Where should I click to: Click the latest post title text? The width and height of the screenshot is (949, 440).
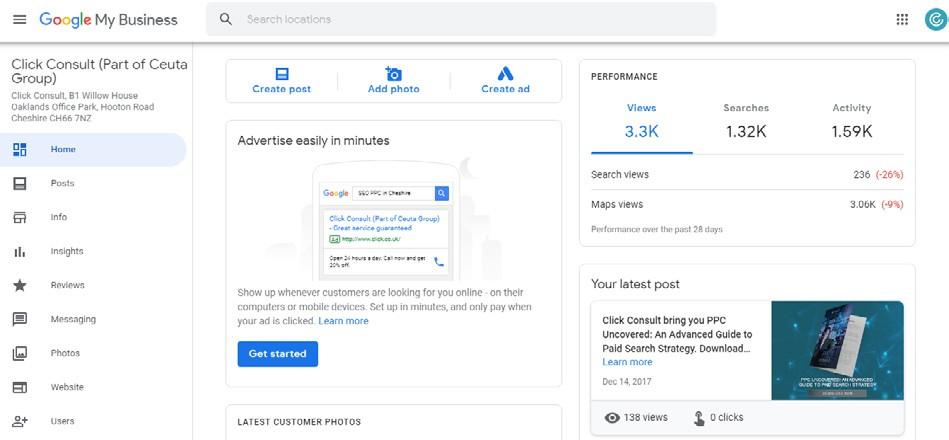tap(677, 335)
